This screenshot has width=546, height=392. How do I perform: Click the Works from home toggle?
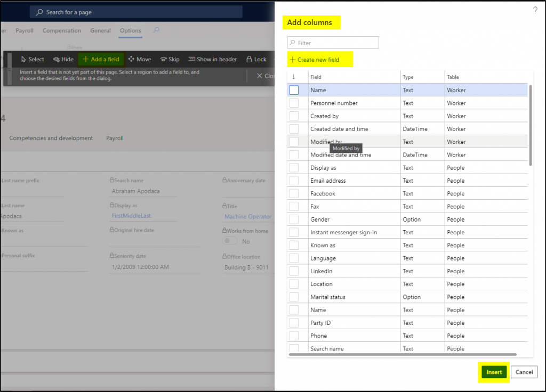point(229,241)
